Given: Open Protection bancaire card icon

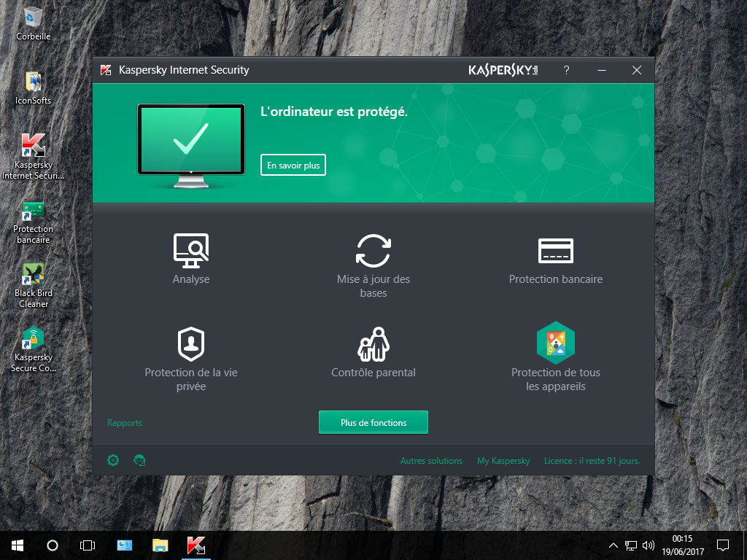Looking at the screenshot, I should [x=555, y=251].
